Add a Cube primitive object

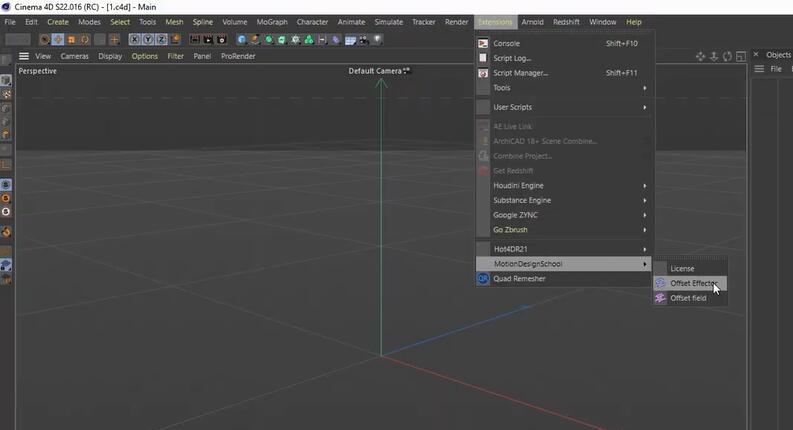tap(242, 39)
